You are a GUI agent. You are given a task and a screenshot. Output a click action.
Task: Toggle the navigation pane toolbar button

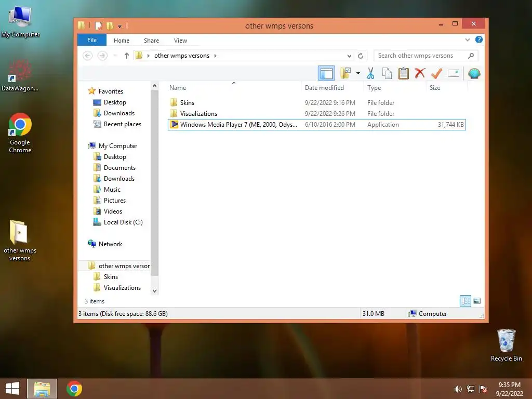point(326,73)
